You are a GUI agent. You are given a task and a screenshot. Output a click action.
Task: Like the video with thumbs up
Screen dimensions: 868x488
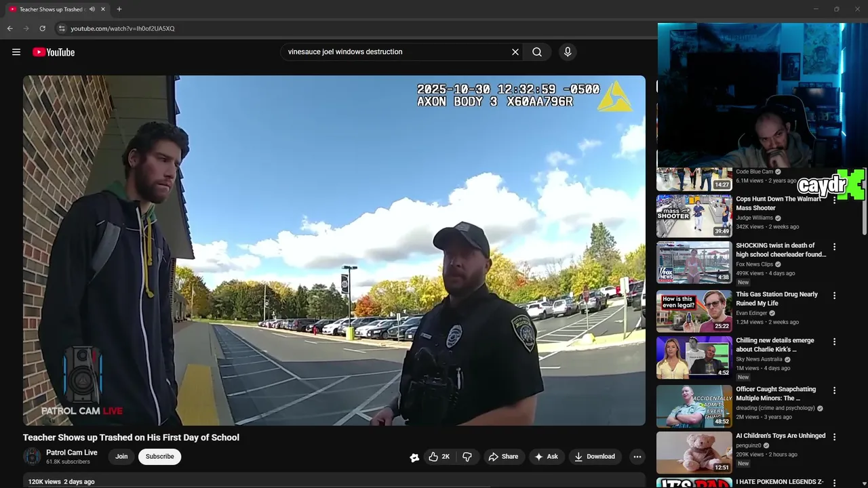[x=439, y=457]
